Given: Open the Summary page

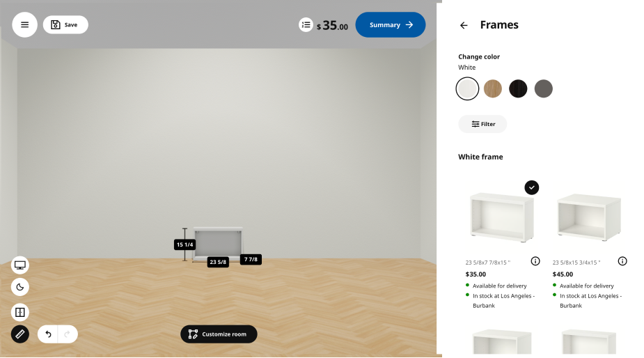Looking at the screenshot, I should point(390,24).
